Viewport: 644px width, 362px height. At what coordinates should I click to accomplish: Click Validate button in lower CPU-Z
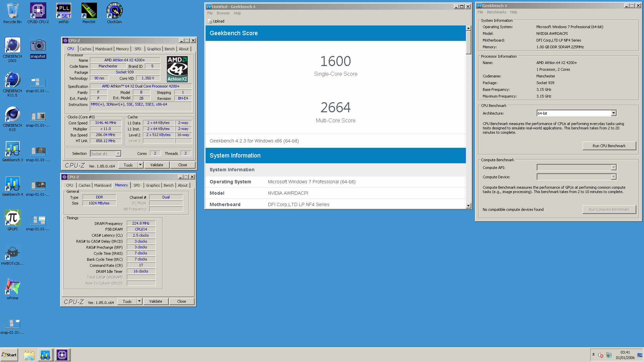point(156,301)
